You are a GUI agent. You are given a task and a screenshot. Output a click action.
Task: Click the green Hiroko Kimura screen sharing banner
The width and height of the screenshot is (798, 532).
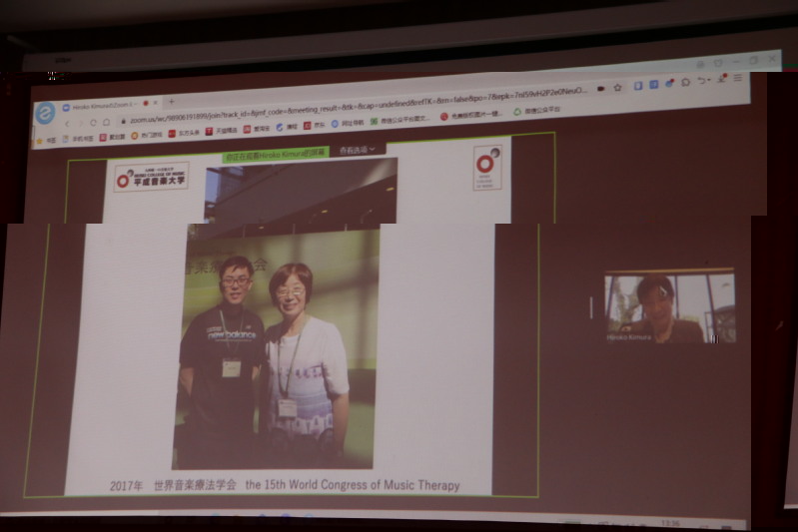coord(276,155)
